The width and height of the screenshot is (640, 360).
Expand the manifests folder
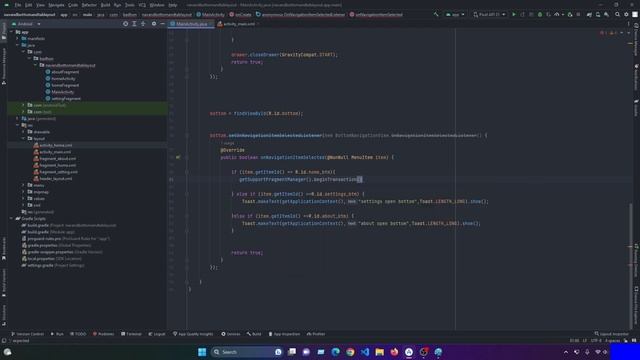(18, 38)
